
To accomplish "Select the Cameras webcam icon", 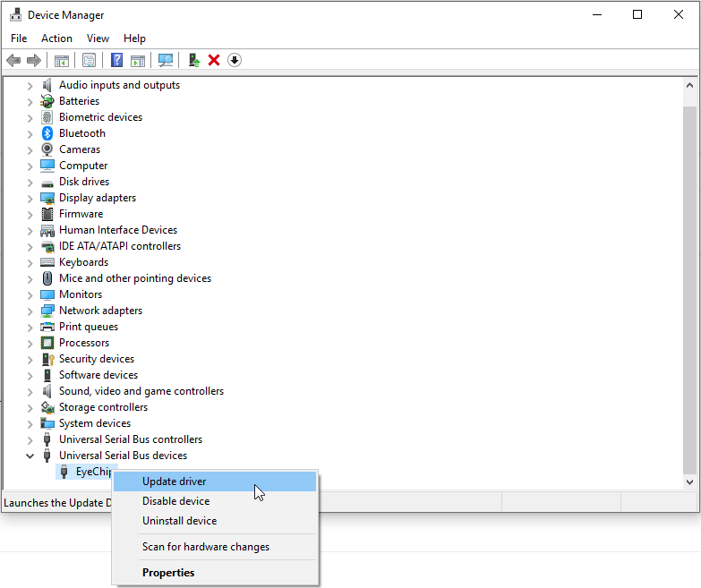I will pyautogui.click(x=47, y=149).
